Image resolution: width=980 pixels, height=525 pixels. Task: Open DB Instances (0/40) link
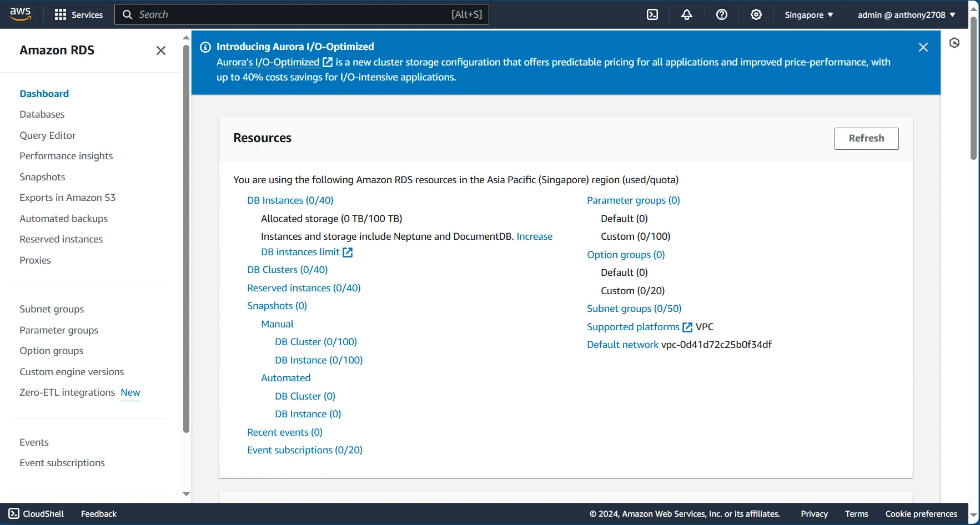point(290,200)
